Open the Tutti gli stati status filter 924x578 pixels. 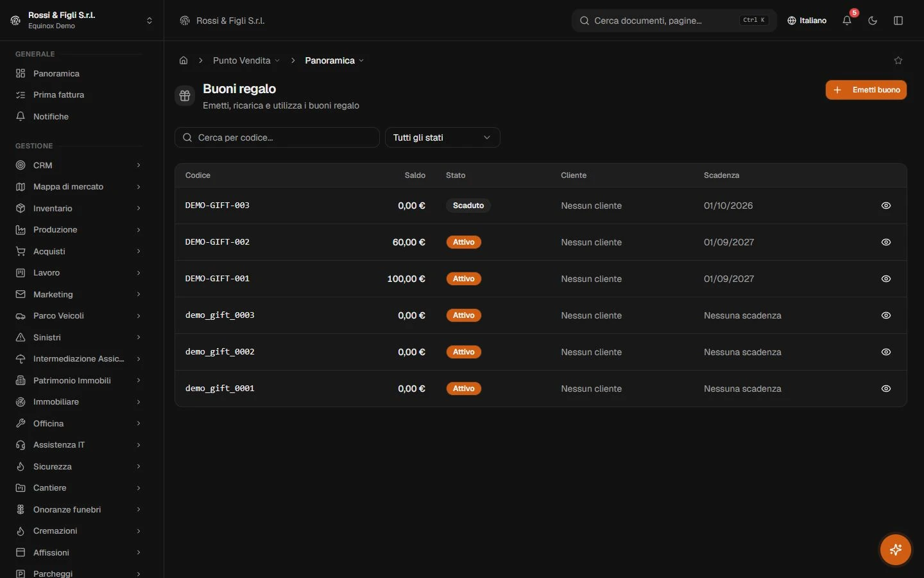pyautogui.click(x=442, y=137)
